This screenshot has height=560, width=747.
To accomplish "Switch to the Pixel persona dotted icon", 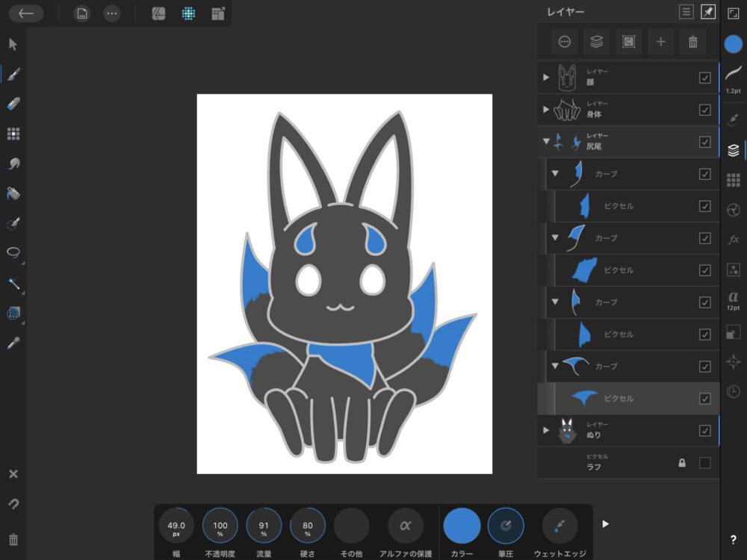I will (x=189, y=13).
